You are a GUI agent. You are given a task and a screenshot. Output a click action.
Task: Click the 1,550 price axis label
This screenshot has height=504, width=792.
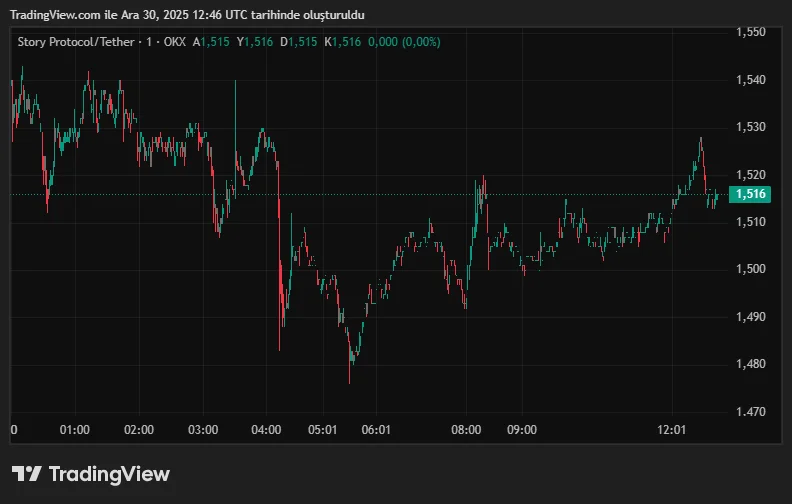(x=750, y=32)
